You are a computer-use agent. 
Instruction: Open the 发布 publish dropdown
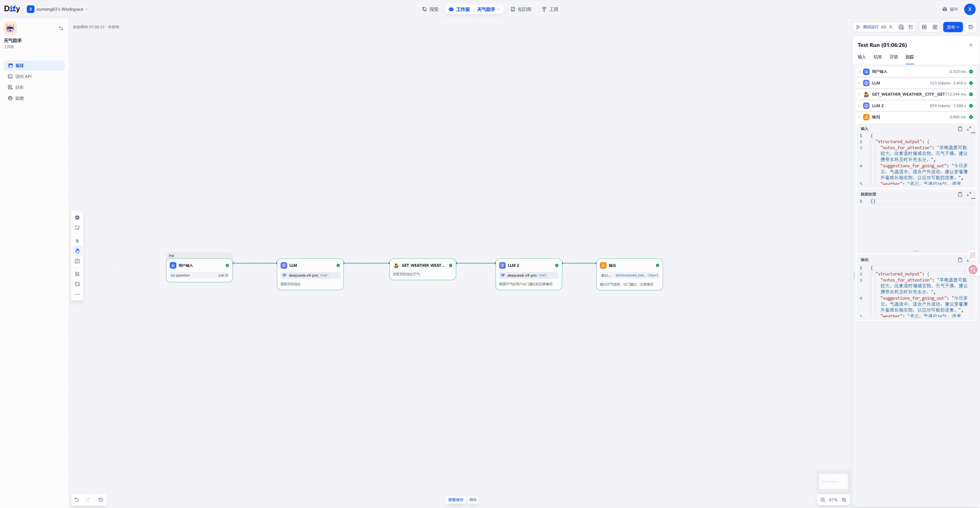pos(953,27)
